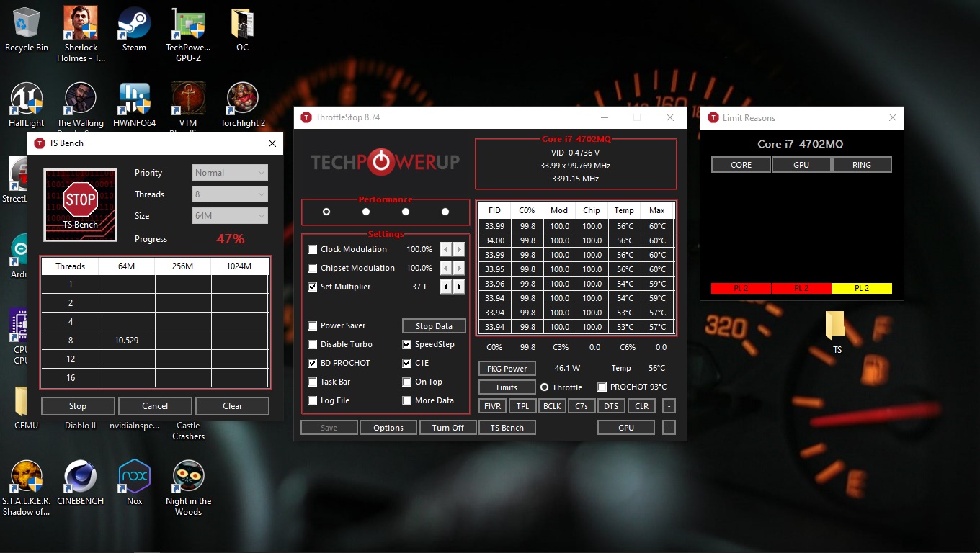Open the FIVR settings
The image size is (980, 553).
click(x=492, y=406)
